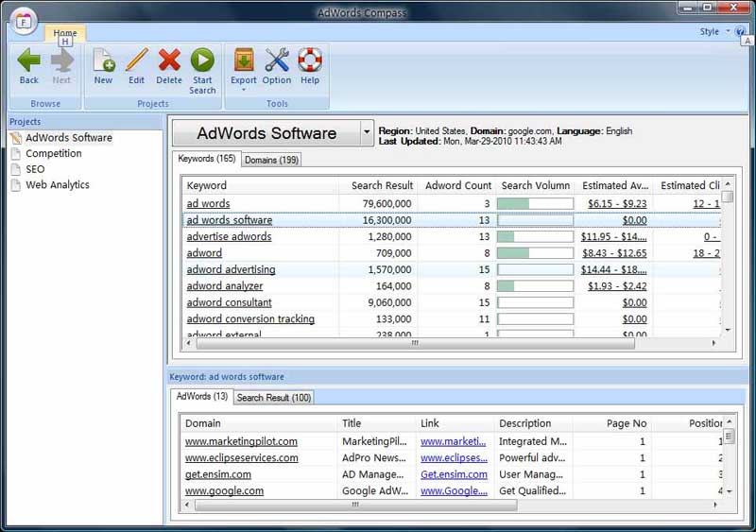Select the AdWords Software project icon
The image size is (756, 532).
tap(16, 138)
